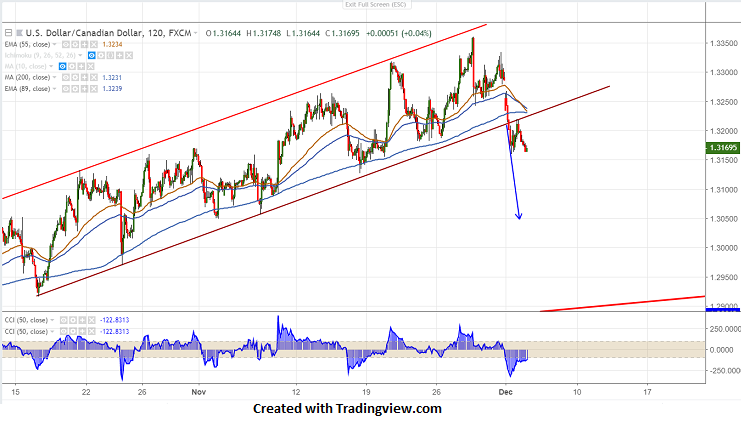Screen dimensions: 741x428
Task: Hide the MA (200, close) indicator
Action: [66, 77]
